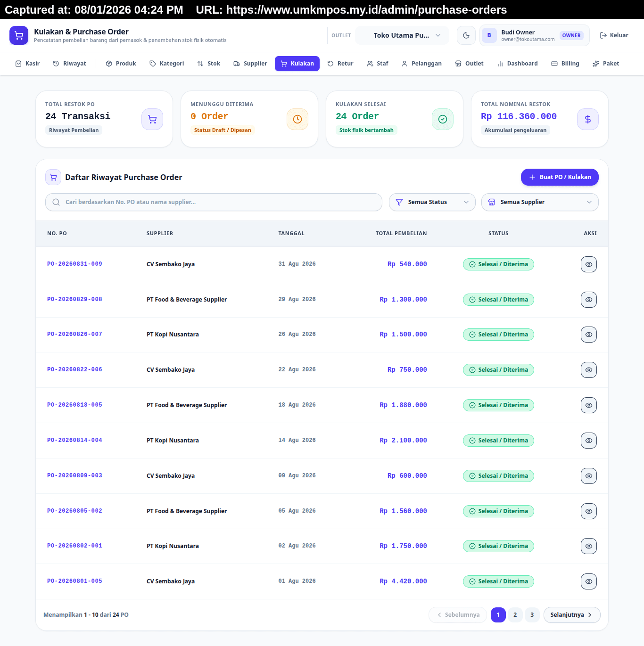The height and width of the screenshot is (646, 644).
Task: Open the Supplier tab
Action: 250,64
